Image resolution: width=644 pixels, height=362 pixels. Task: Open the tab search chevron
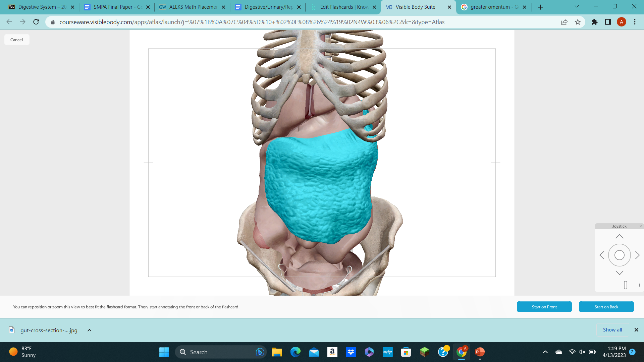[x=577, y=6]
